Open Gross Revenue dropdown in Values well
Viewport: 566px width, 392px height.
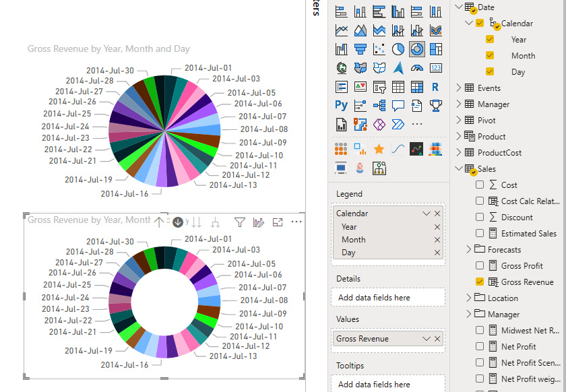pos(426,339)
